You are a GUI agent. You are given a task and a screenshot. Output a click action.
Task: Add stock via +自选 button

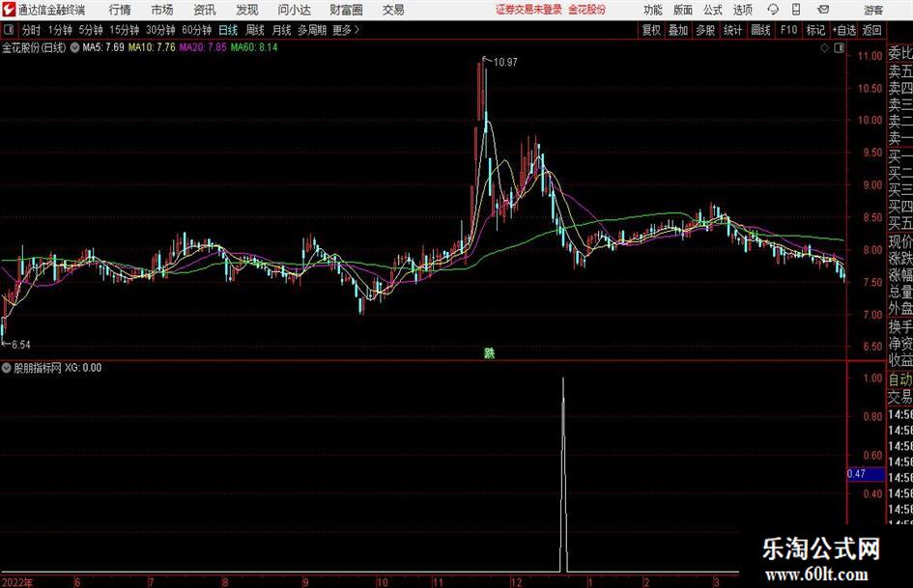tap(844, 30)
